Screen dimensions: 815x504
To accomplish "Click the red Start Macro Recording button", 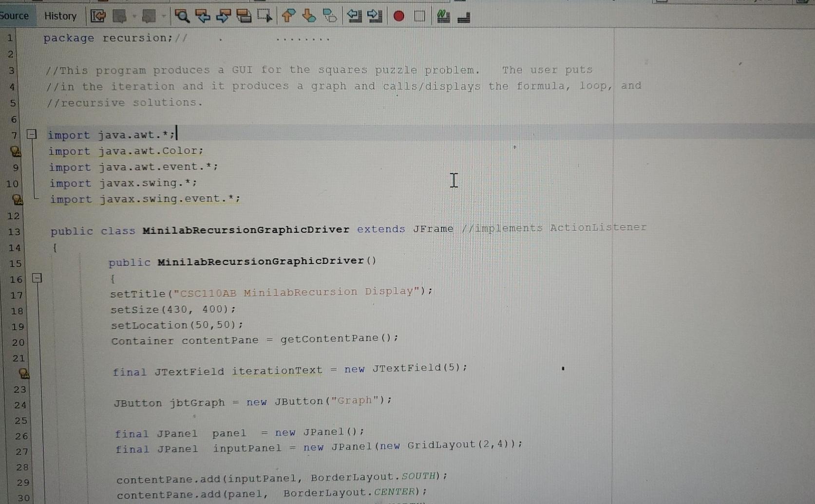I will pyautogui.click(x=398, y=16).
